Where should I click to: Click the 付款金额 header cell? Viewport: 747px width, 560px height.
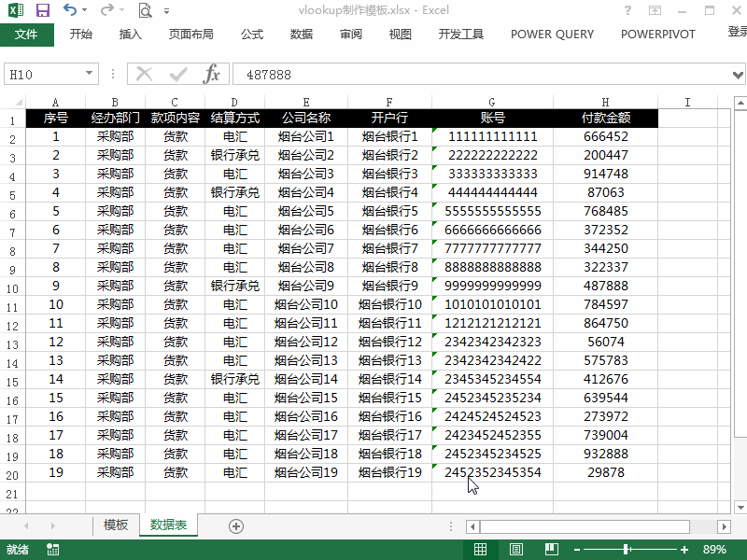click(x=606, y=119)
